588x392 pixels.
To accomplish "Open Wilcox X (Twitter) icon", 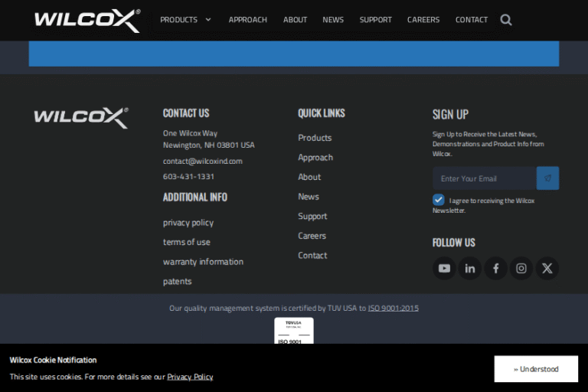I will tap(547, 268).
